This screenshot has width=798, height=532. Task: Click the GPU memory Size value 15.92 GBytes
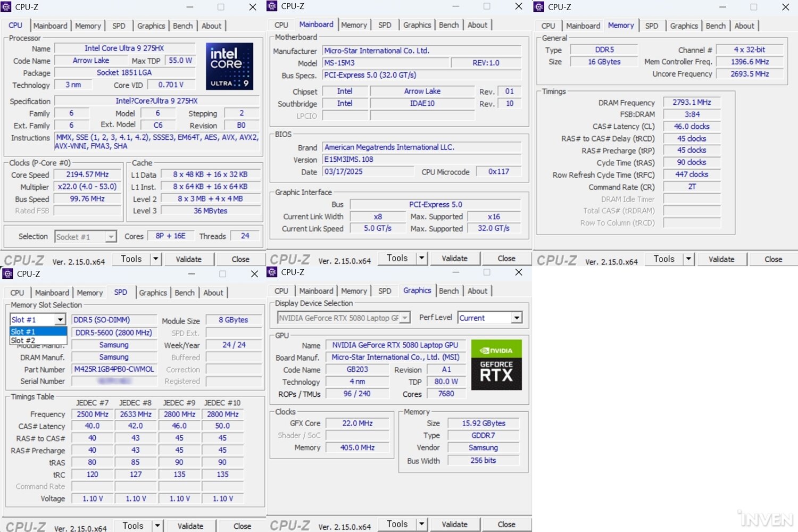484,423
